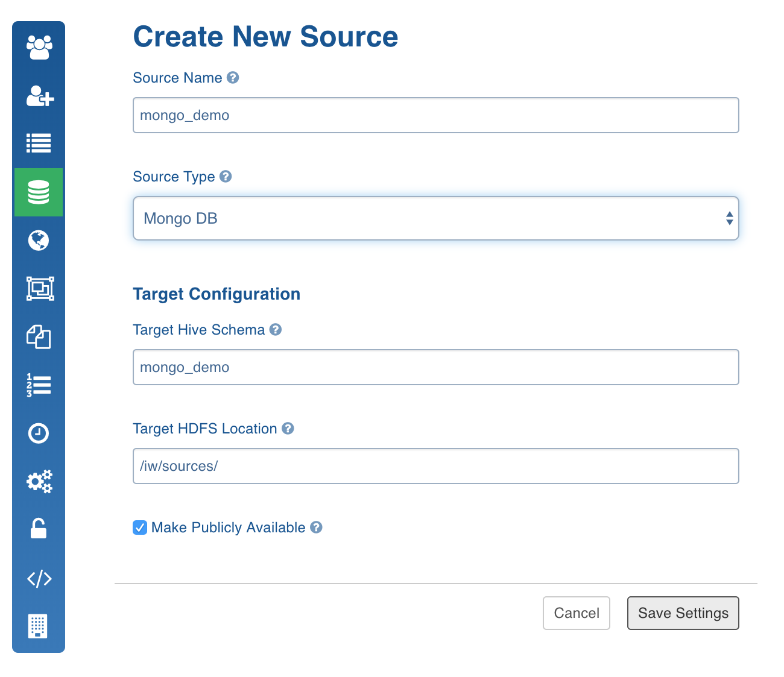Show help for Target HDFS Location
Image resolution: width=784 pixels, height=677 pixels.
[288, 429]
